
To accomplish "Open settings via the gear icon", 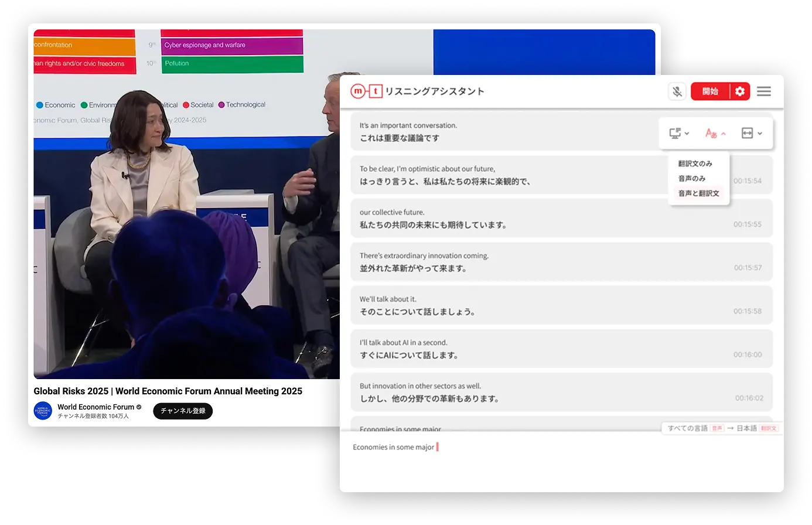I will 740,91.
